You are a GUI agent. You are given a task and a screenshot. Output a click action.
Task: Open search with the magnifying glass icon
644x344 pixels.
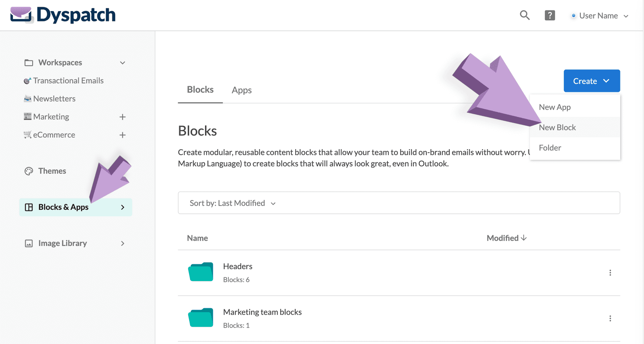point(525,15)
